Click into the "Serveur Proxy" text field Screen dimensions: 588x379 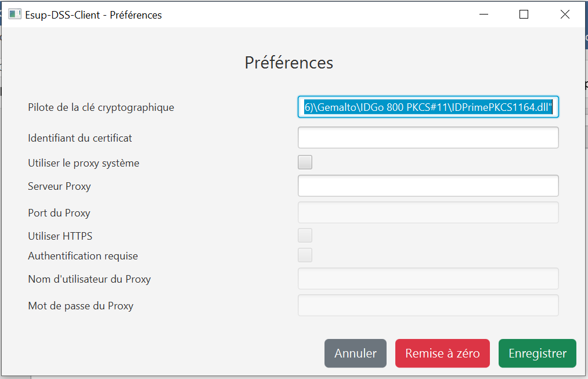[428, 186]
